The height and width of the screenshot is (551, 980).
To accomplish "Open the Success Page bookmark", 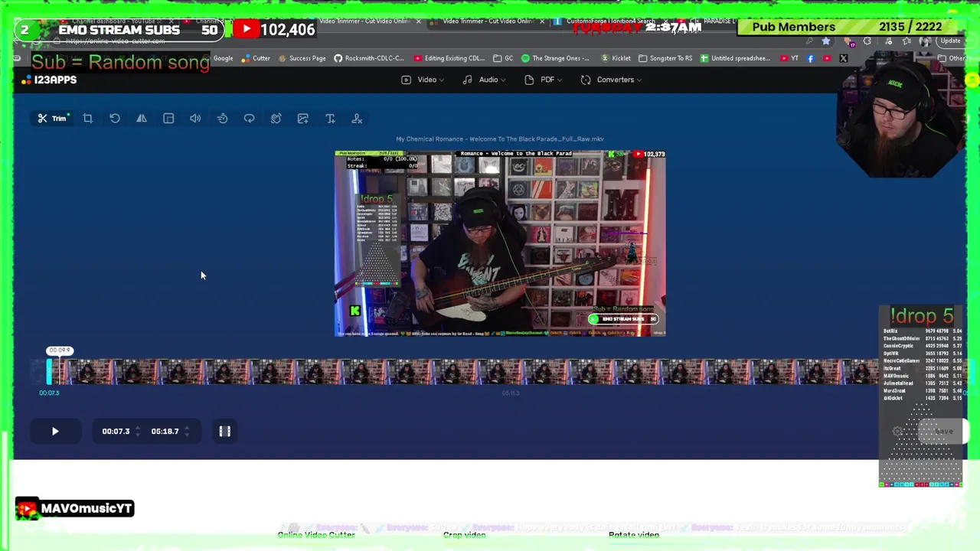I will pyautogui.click(x=302, y=58).
